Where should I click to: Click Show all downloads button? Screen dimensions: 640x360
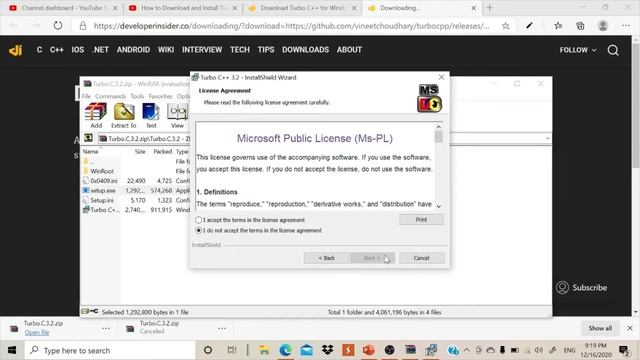(x=600, y=328)
